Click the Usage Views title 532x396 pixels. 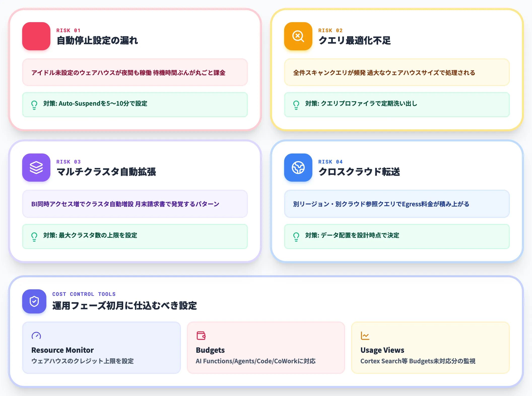[382, 350]
